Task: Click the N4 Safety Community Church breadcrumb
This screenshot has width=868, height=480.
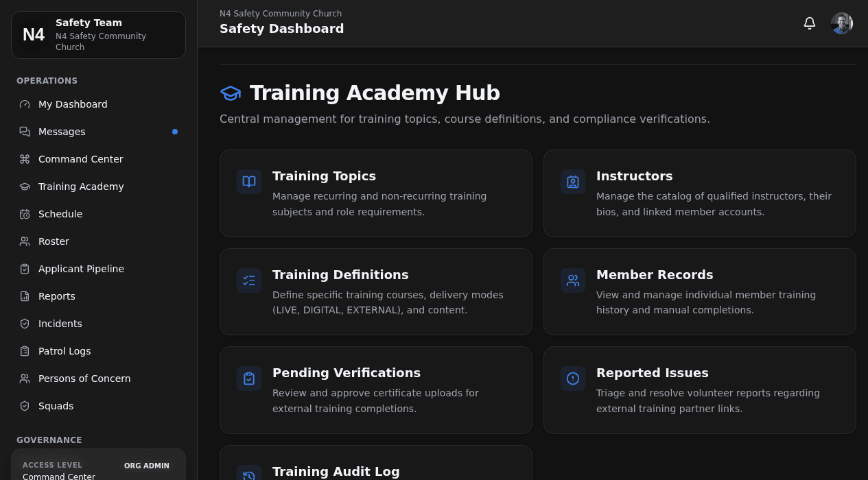Action: tap(281, 14)
